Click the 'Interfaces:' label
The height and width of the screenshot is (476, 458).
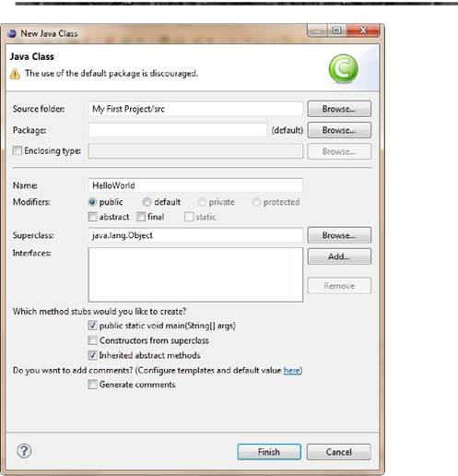coord(31,253)
